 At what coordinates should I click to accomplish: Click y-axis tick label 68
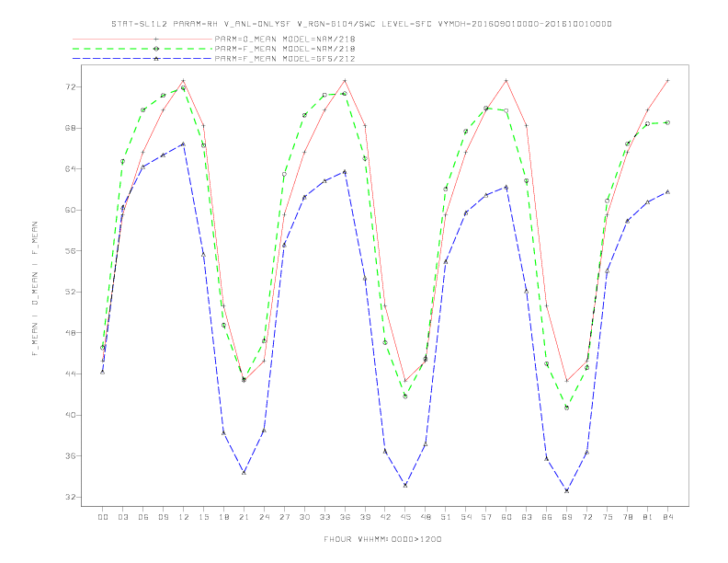(72, 128)
